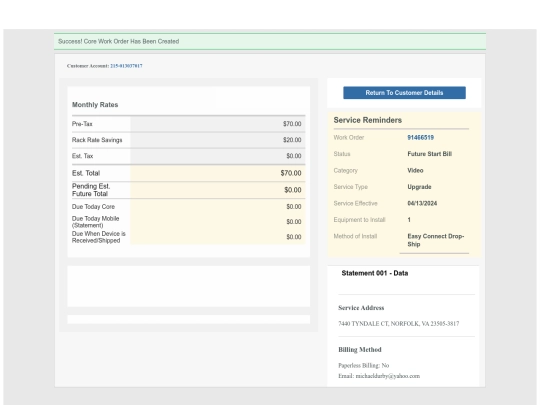Select status value Future Start Bill
The width and height of the screenshot is (540, 405).
tap(429, 154)
